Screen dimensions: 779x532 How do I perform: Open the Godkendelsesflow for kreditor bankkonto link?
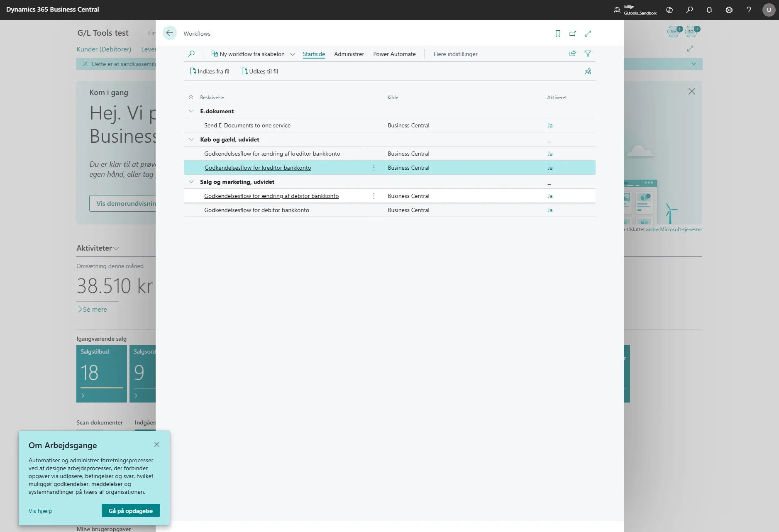(x=258, y=168)
